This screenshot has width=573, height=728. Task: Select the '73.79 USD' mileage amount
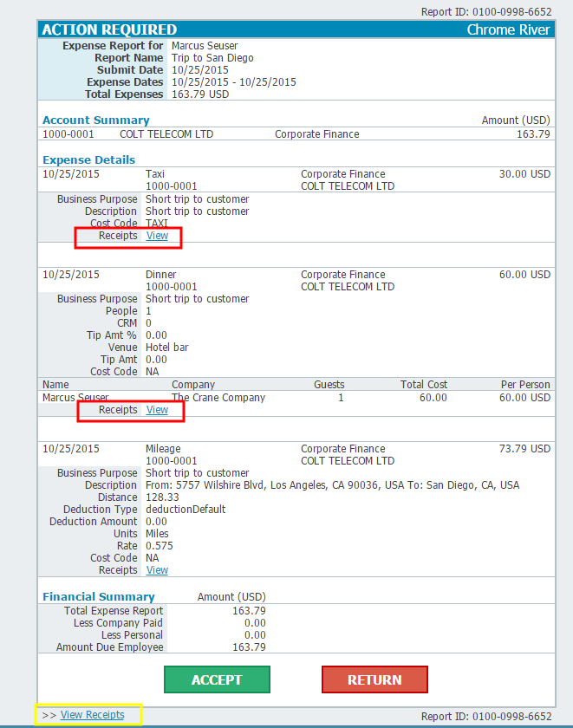point(524,449)
